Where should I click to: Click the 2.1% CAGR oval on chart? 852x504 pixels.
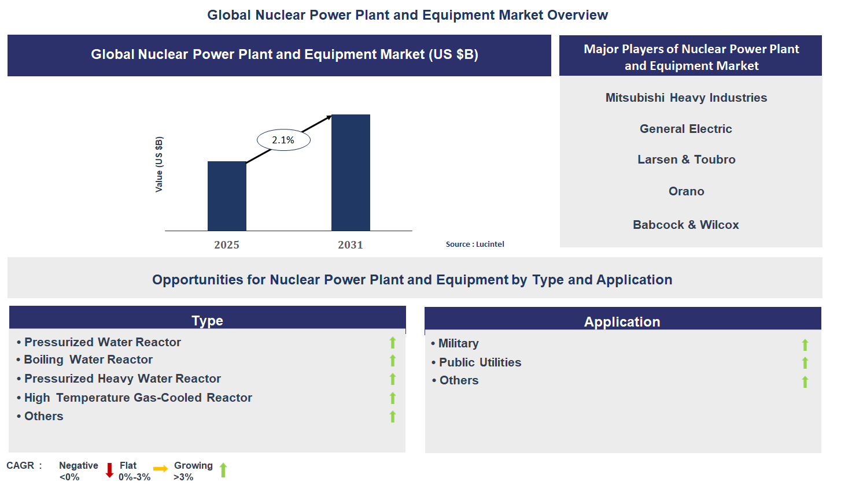(282, 139)
